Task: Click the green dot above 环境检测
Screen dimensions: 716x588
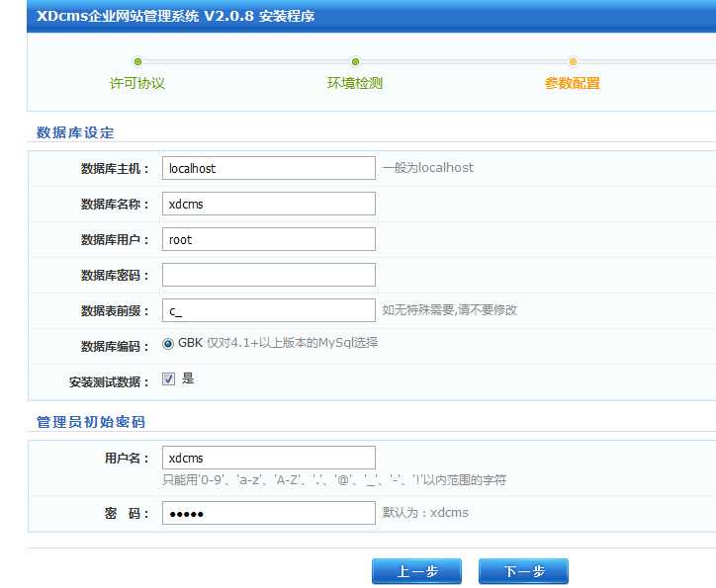Action: 355,62
